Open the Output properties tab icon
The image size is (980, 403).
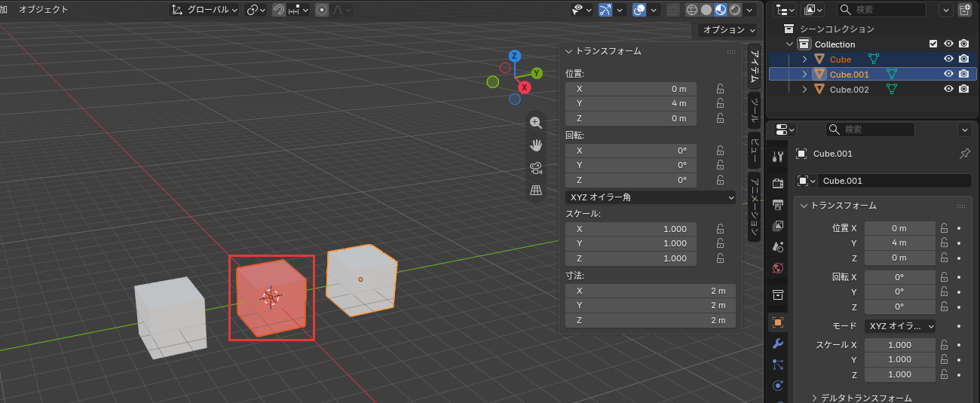click(x=778, y=204)
